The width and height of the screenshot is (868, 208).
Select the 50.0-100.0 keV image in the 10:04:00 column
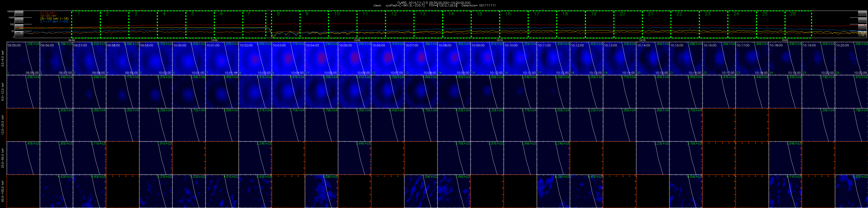tap(321, 191)
